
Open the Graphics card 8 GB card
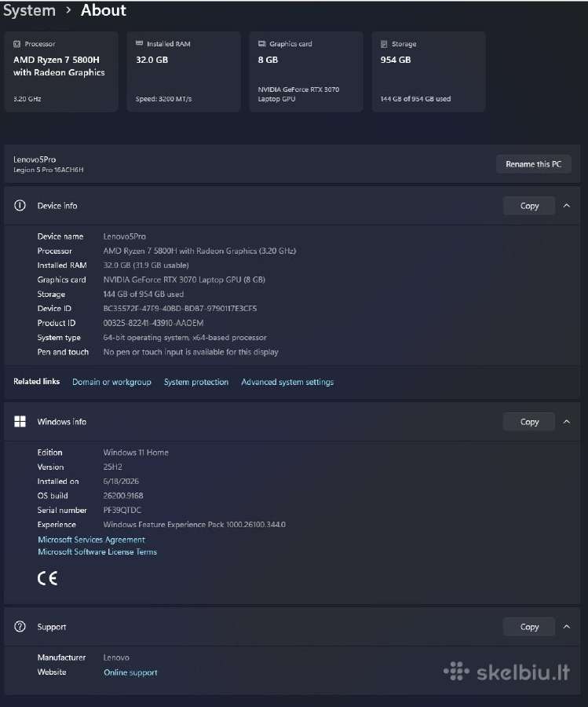306,71
